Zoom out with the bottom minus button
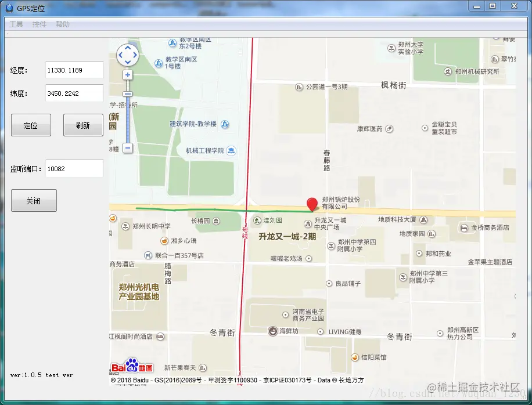The image size is (532, 405). [x=128, y=148]
